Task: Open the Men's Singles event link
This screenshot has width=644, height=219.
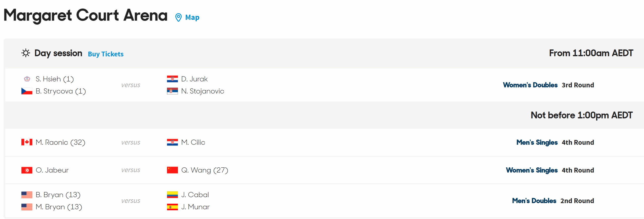Action: [x=537, y=142]
